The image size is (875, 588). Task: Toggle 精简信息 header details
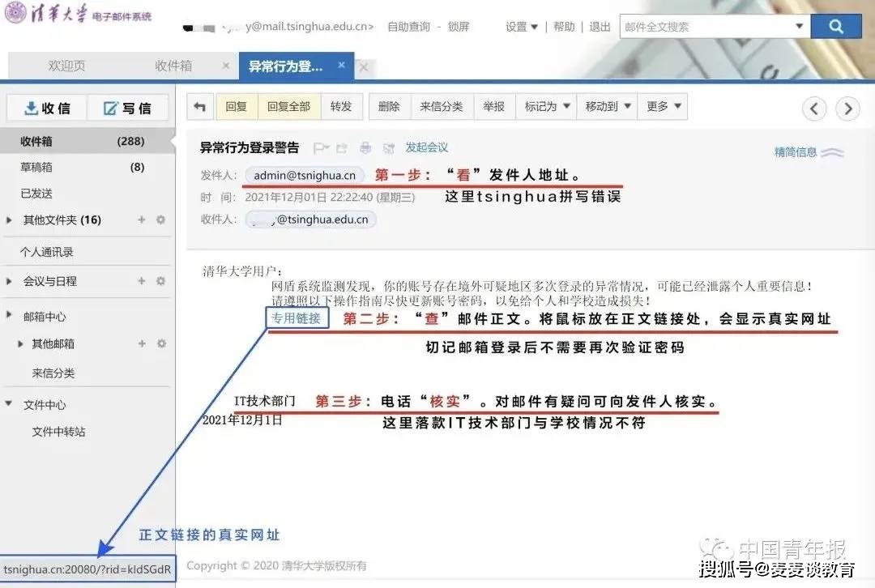(x=809, y=151)
